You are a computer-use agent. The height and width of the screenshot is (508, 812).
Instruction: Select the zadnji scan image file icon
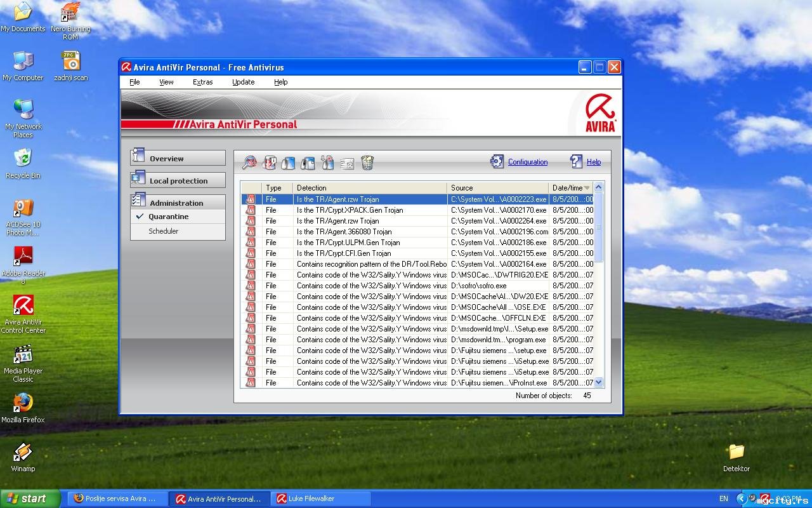[71, 66]
